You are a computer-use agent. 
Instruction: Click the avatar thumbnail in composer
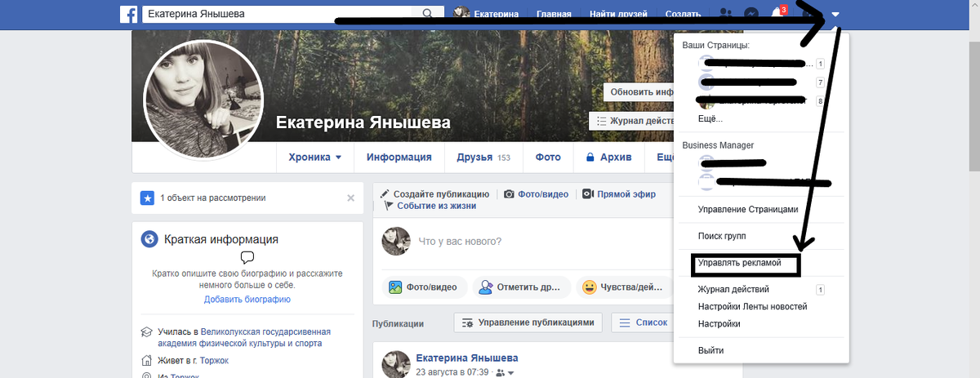[x=397, y=241]
